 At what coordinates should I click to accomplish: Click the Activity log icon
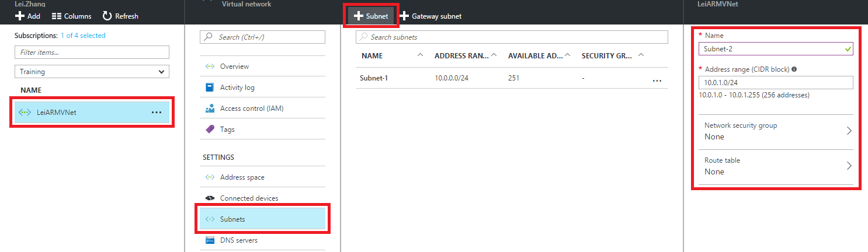[x=210, y=87]
